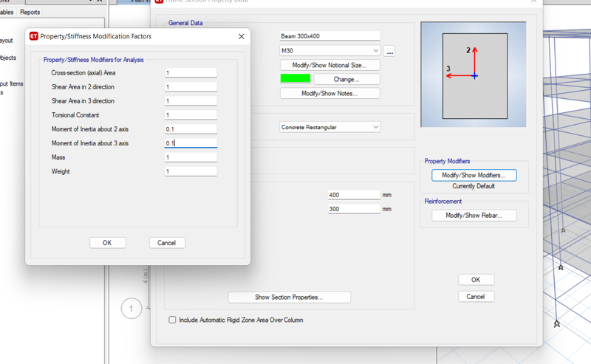Click Modify/Show Rebar button
Viewport: 591px width, 364px height.
(474, 215)
